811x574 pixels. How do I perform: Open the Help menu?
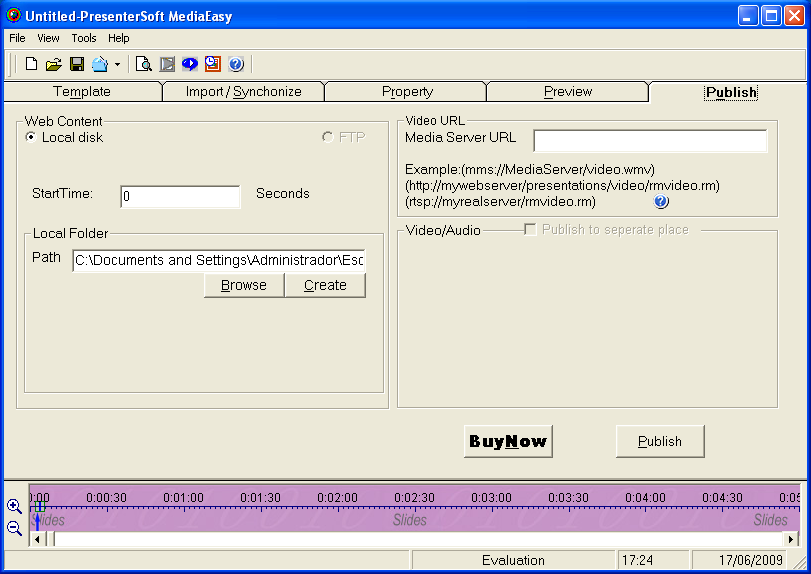(x=118, y=38)
